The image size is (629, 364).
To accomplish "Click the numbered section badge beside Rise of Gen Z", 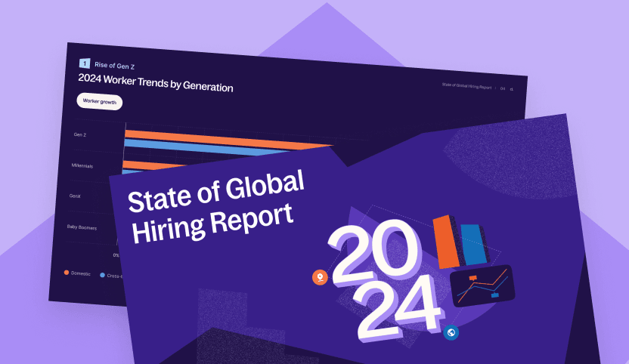I will tap(85, 63).
